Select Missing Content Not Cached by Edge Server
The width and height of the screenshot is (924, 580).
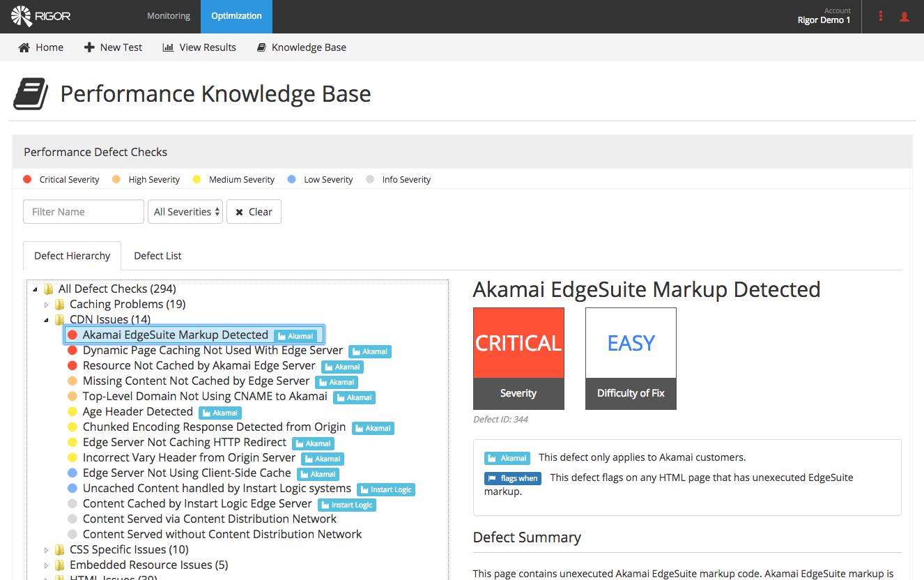[x=196, y=381]
